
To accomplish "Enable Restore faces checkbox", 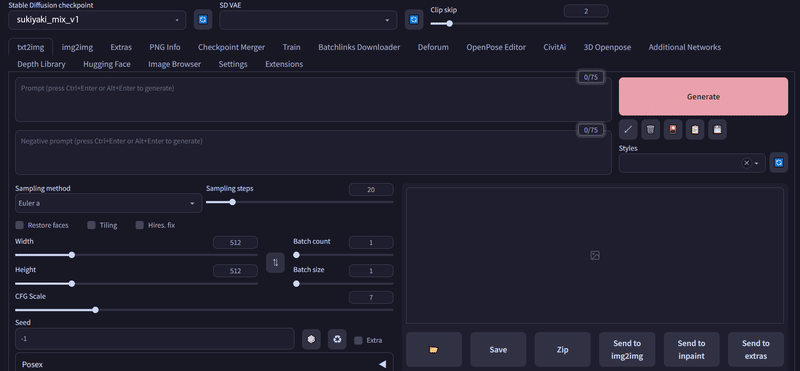I will pos(20,225).
